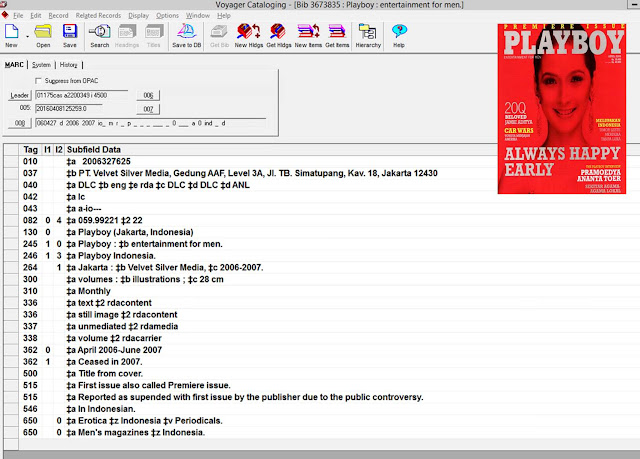The width and height of the screenshot is (640, 459).
Task: Open the Related Records menu
Action: click(98, 16)
